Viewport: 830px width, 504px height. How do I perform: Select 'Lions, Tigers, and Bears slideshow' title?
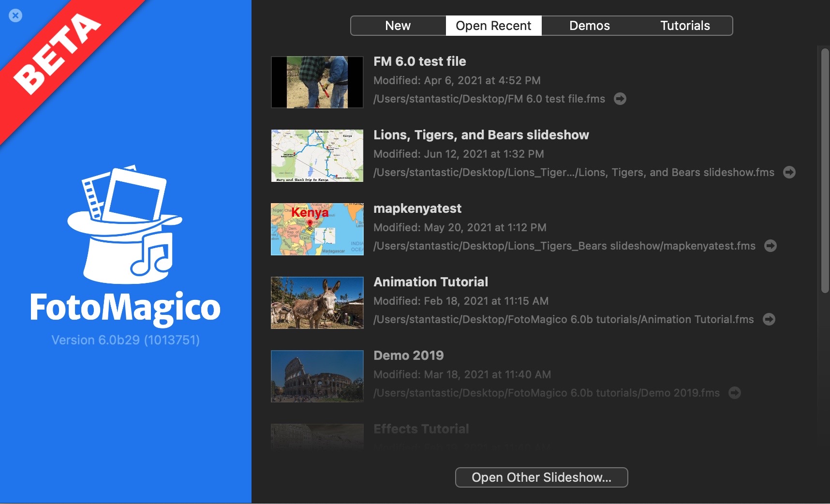coord(481,135)
